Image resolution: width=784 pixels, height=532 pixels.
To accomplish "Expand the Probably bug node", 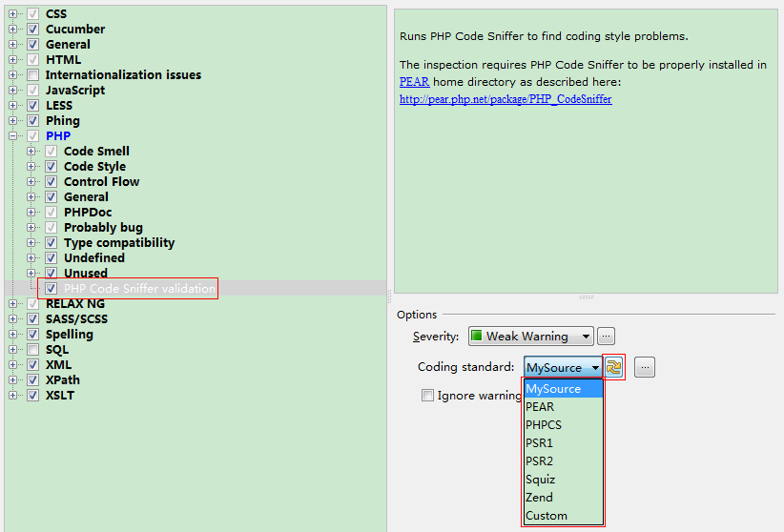I will [x=31, y=228].
